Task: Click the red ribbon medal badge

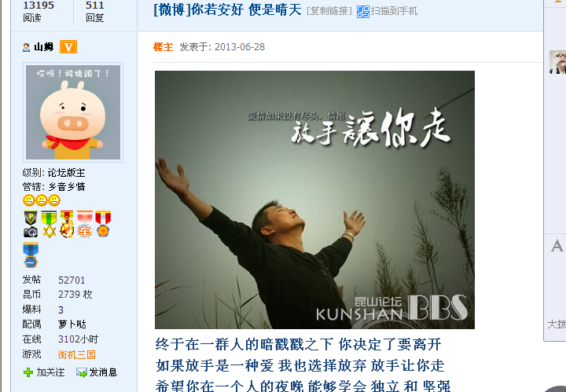Action: (x=103, y=225)
